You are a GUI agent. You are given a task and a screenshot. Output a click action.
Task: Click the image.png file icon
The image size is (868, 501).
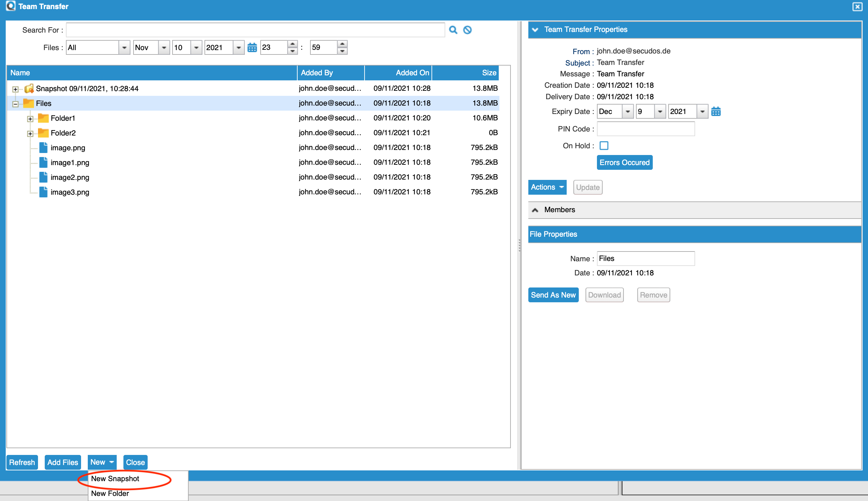43,148
